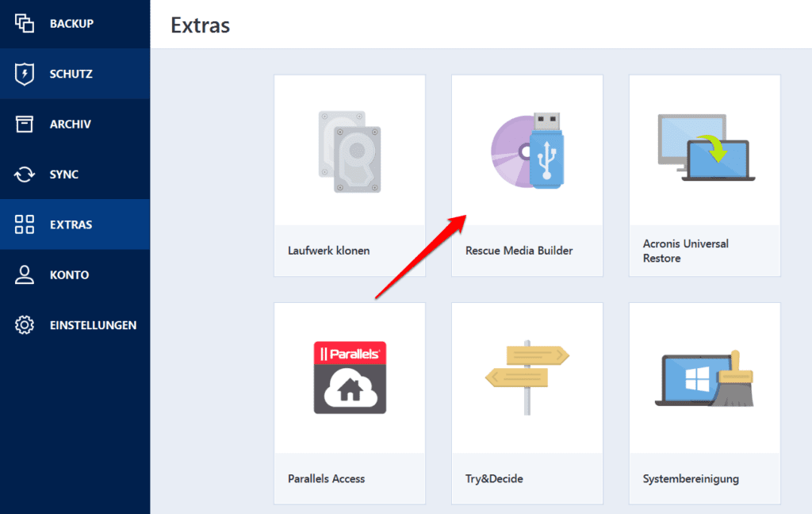Click the hard drives clone icon
812x514 pixels.
pos(350,152)
